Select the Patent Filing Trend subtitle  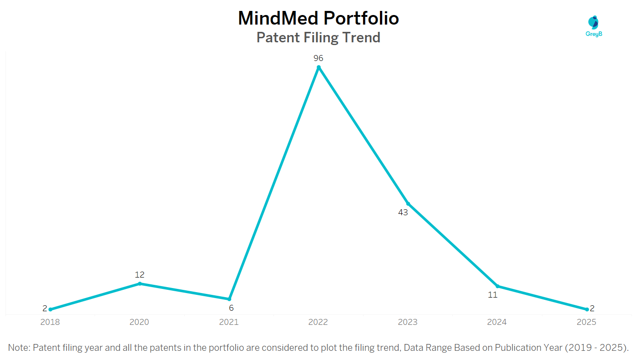click(x=318, y=37)
